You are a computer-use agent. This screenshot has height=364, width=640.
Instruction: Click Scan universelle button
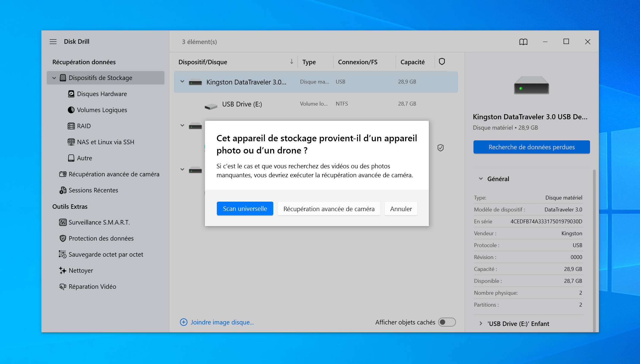coord(245,209)
